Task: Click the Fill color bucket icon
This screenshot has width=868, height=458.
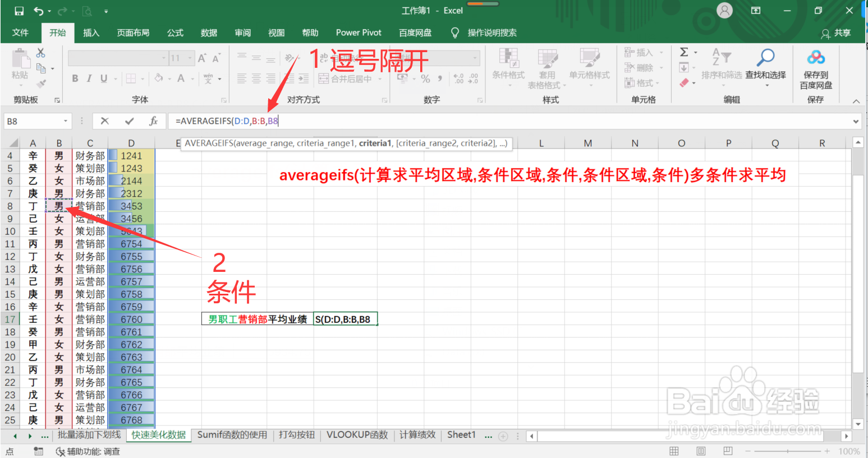Action: pyautogui.click(x=159, y=78)
